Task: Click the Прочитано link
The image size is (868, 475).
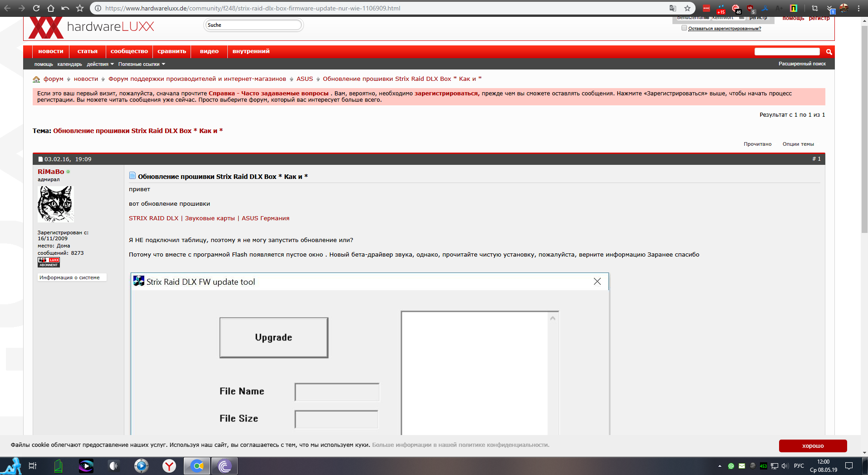Action: click(x=757, y=144)
